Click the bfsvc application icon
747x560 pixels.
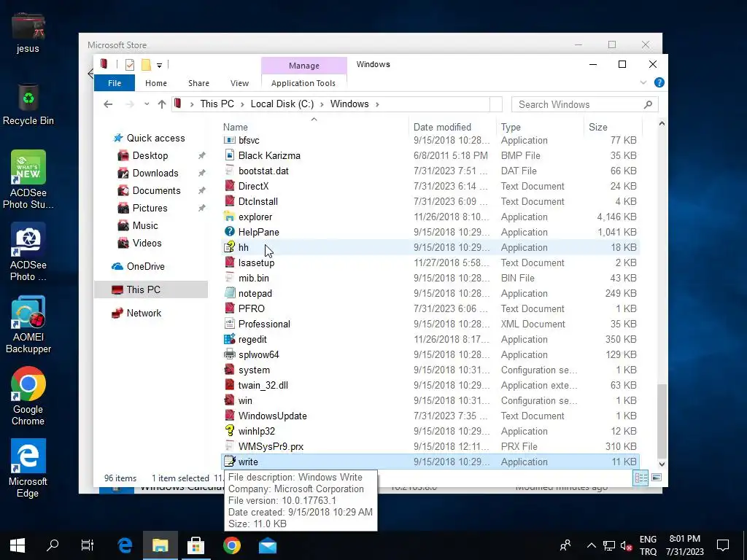click(x=230, y=140)
